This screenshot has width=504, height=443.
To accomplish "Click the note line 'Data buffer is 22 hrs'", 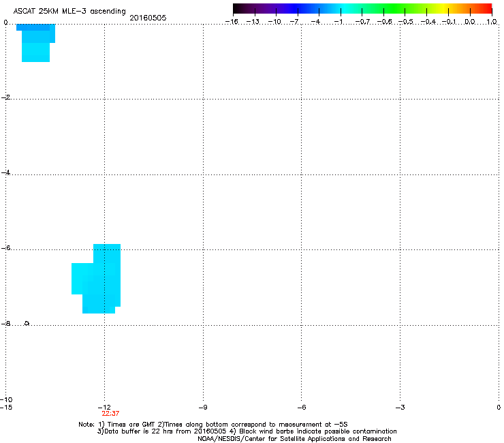I will 247,431.
